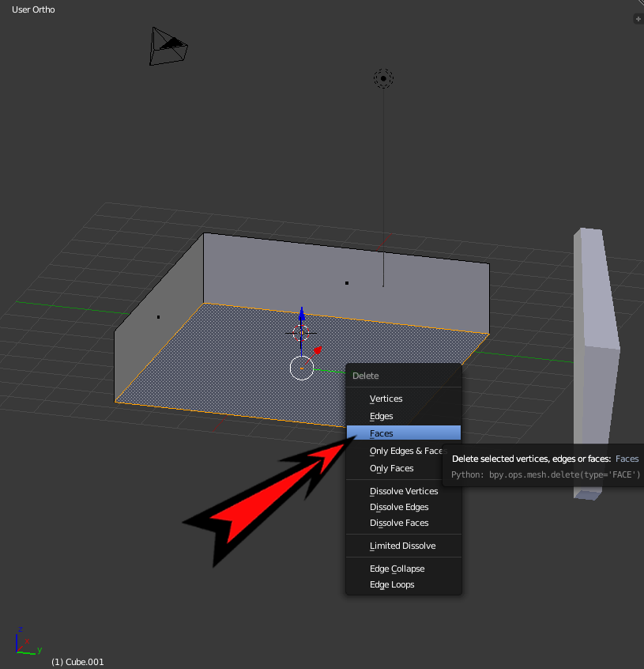
Task: Choose Only Edges & Faces option
Action: [x=396, y=451]
